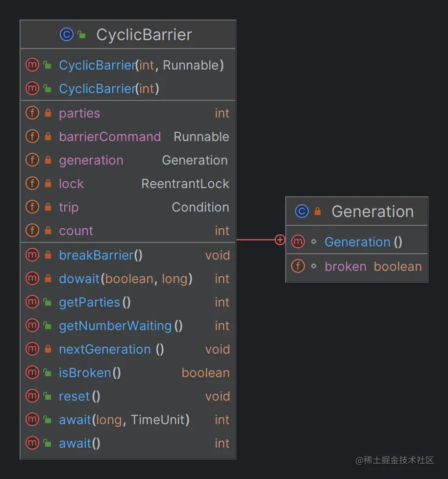Click the field icon next to parties

[x=31, y=113]
